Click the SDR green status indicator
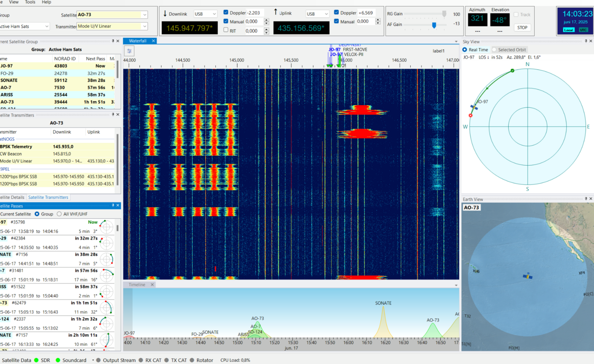 [x=37, y=360]
